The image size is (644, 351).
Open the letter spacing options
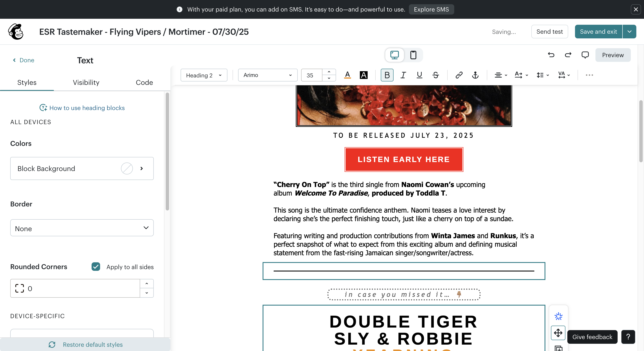[x=564, y=75]
